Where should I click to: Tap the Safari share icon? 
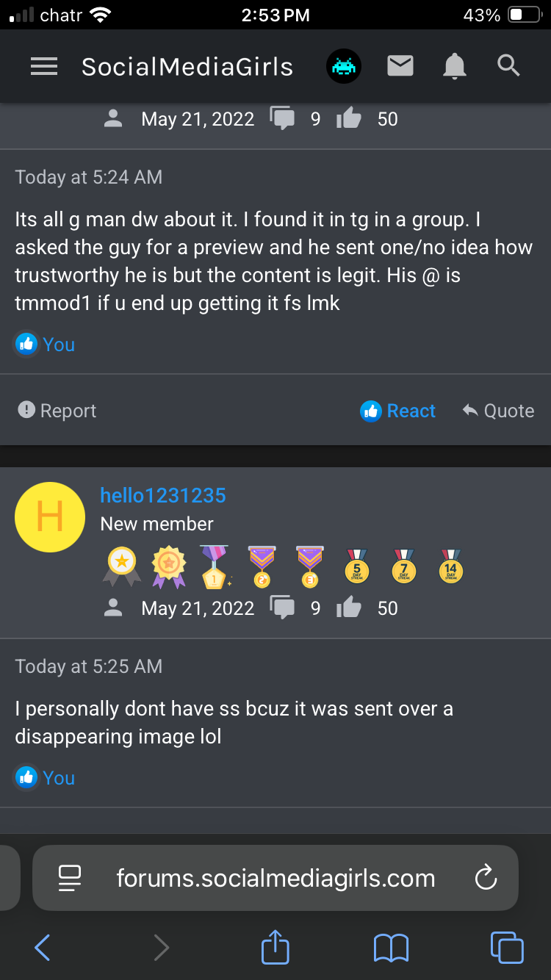[275, 947]
